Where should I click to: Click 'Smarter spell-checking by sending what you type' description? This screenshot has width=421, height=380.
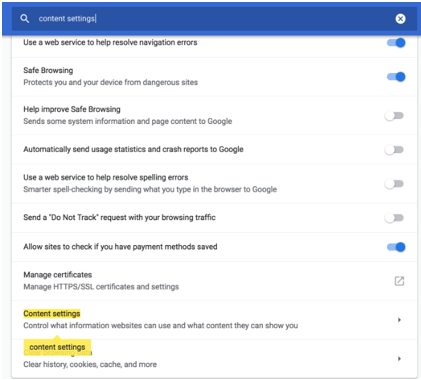[150, 189]
